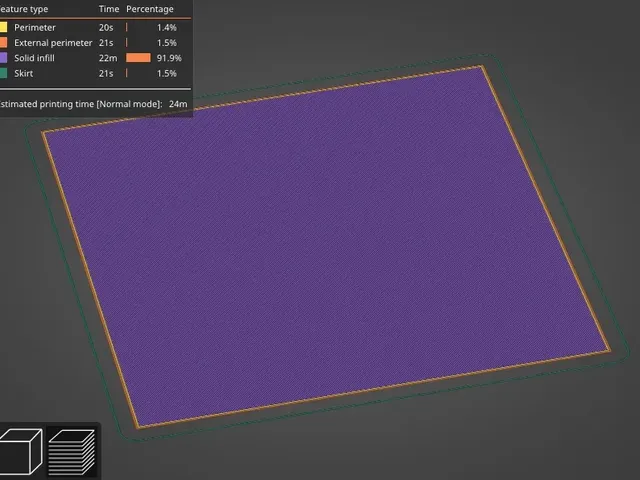Viewport: 640px width, 480px height.
Task: Switch to sliced layers preview icon
Action: tap(72, 451)
